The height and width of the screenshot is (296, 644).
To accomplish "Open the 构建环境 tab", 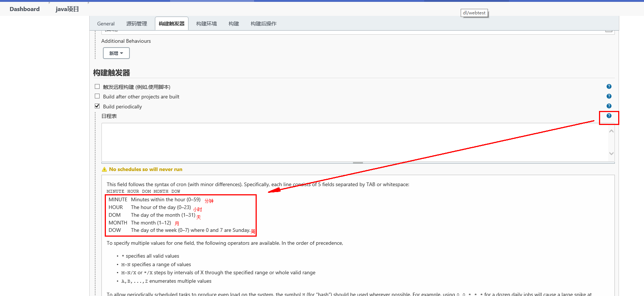I will [207, 24].
